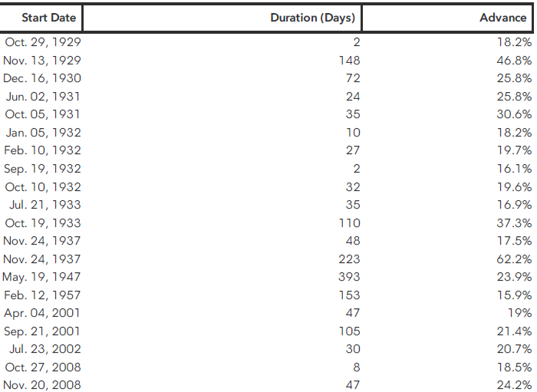Select the 46.8% advance cell
The height and width of the screenshot is (392, 537).
[514, 60]
